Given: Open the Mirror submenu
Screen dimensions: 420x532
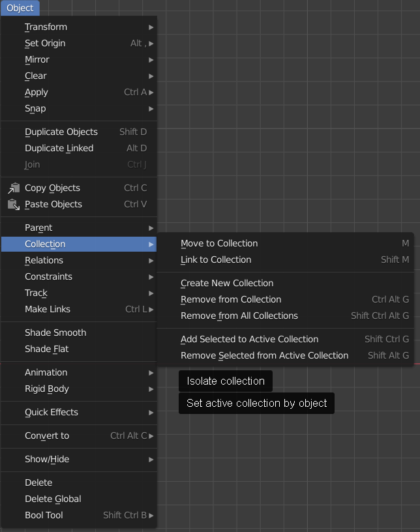Looking at the screenshot, I should point(79,59).
